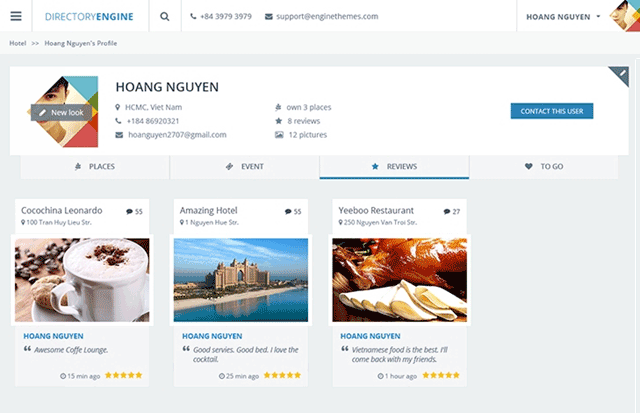Open the To Go tab

pyautogui.click(x=544, y=167)
